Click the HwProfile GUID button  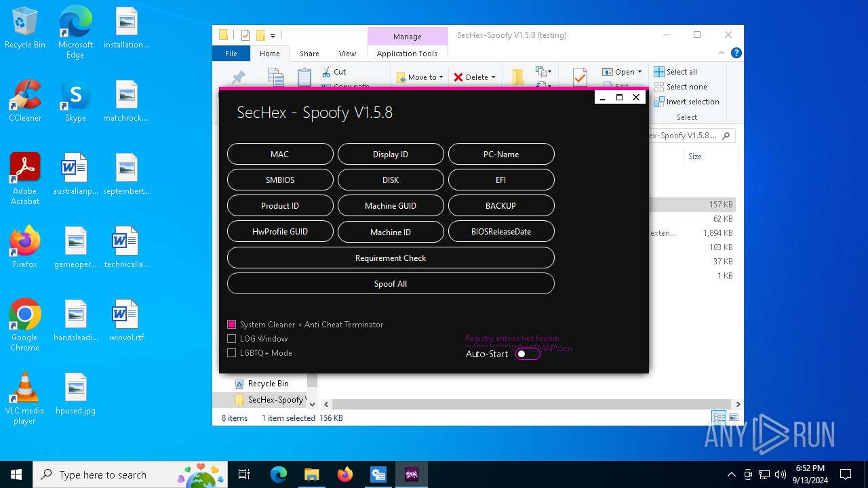pos(280,231)
